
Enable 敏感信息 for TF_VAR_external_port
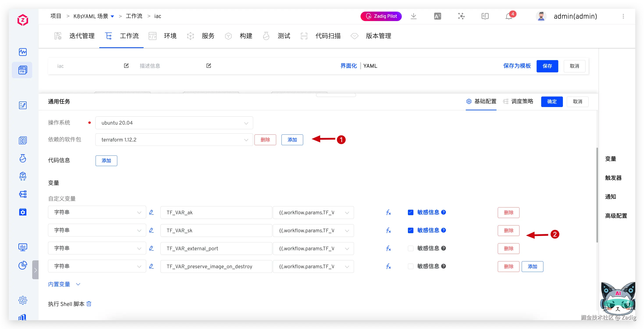pyautogui.click(x=411, y=249)
